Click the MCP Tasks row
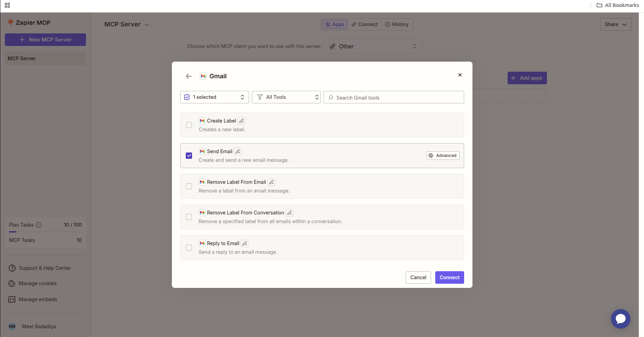This screenshot has height=337, width=644. [x=45, y=240]
